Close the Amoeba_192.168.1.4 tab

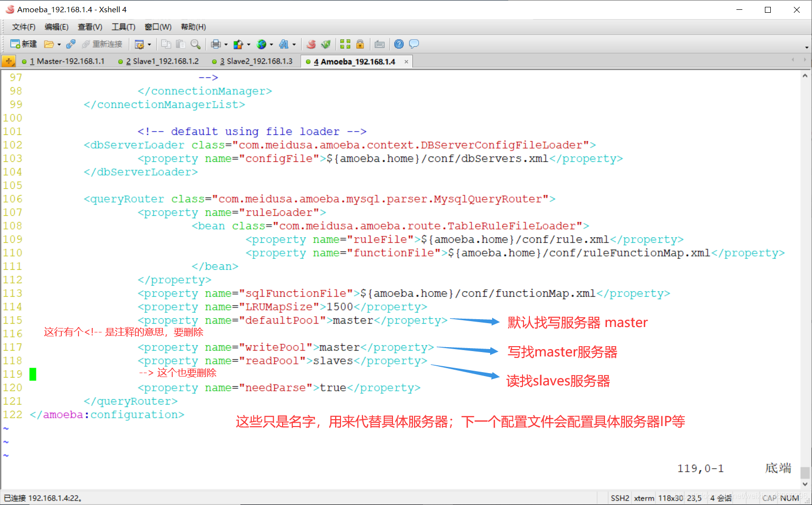pyautogui.click(x=406, y=62)
